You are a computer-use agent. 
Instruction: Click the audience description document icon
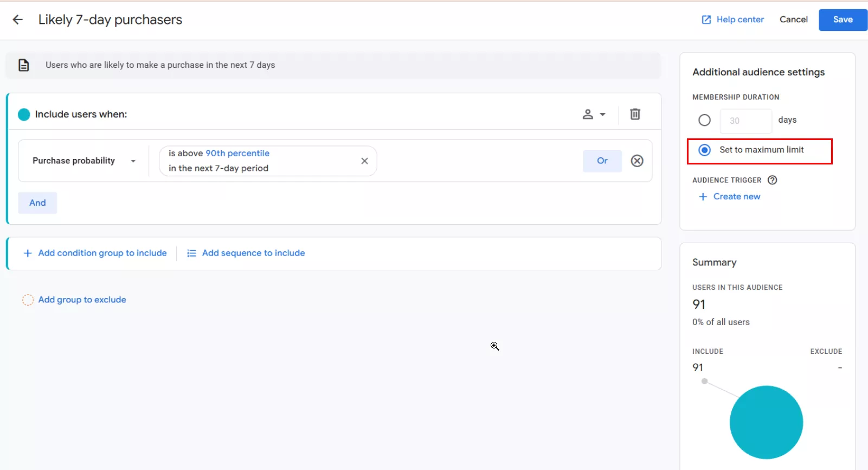click(x=24, y=65)
